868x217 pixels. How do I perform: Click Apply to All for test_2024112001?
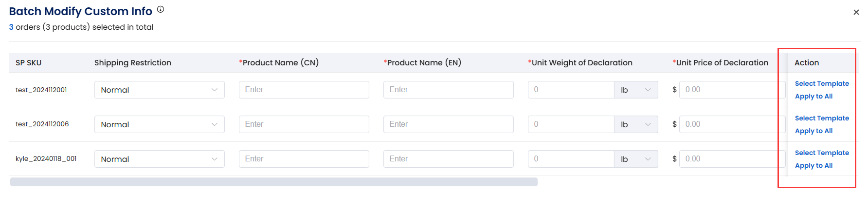click(x=814, y=96)
